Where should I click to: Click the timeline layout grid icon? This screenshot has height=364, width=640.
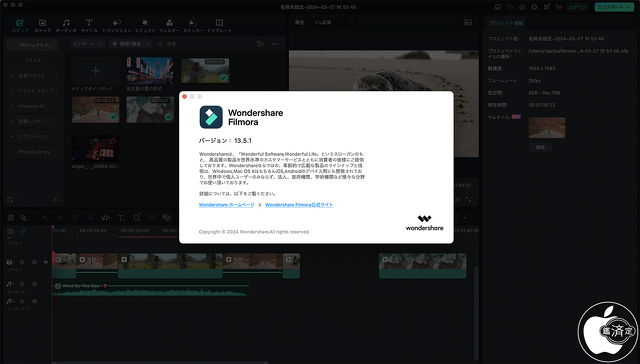pos(11,218)
